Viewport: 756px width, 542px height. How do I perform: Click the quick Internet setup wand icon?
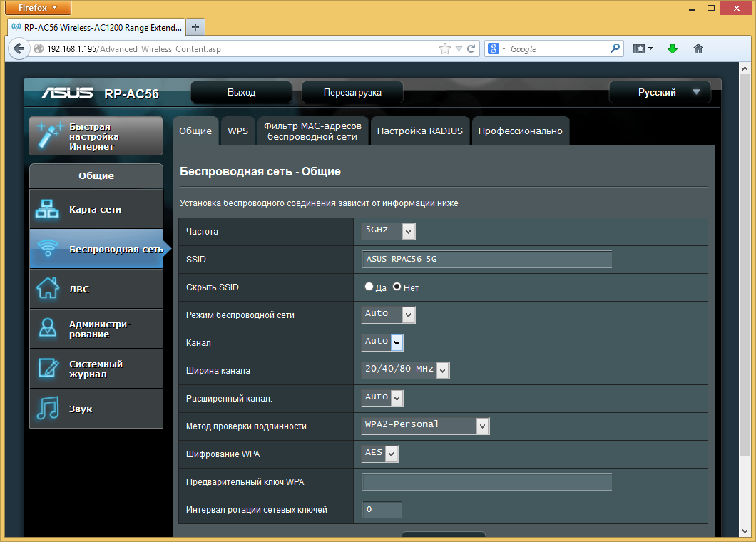[x=48, y=135]
